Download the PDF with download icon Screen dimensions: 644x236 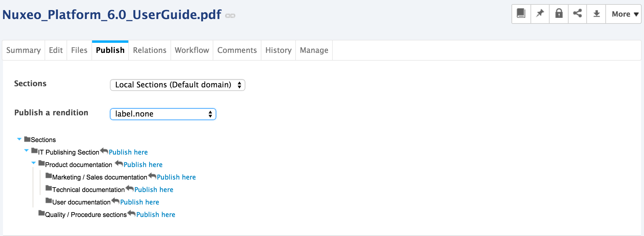pos(596,14)
